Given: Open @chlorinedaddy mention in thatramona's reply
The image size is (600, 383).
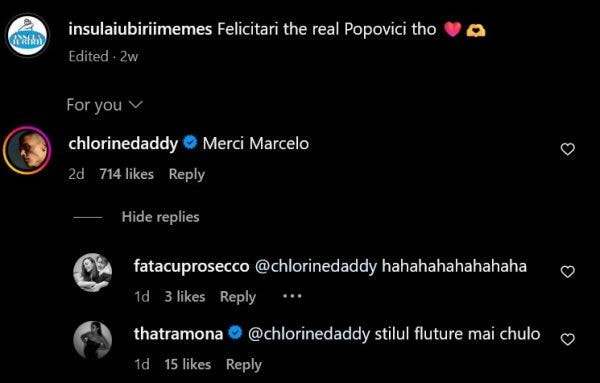Looking at the screenshot, I should pyautogui.click(x=309, y=334).
